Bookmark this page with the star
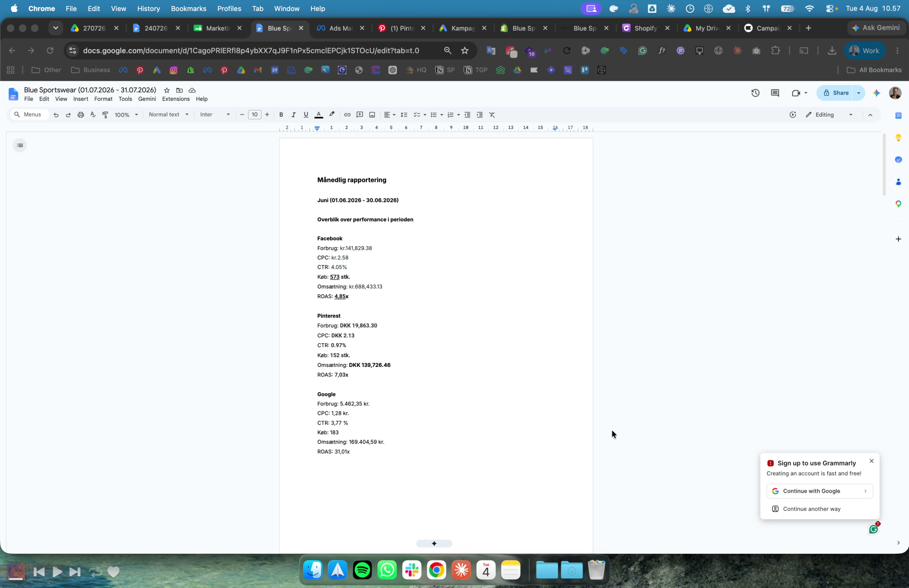The width and height of the screenshot is (909, 588). point(464,50)
